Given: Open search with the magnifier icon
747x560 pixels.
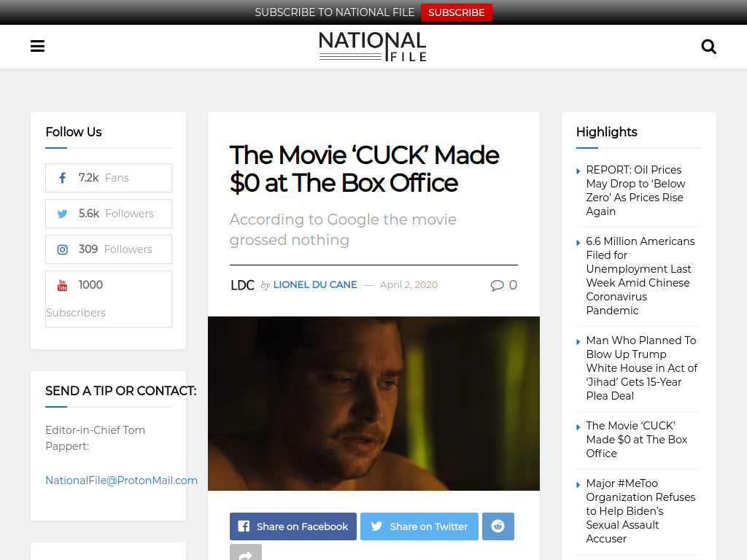Looking at the screenshot, I should pyautogui.click(x=708, y=47).
